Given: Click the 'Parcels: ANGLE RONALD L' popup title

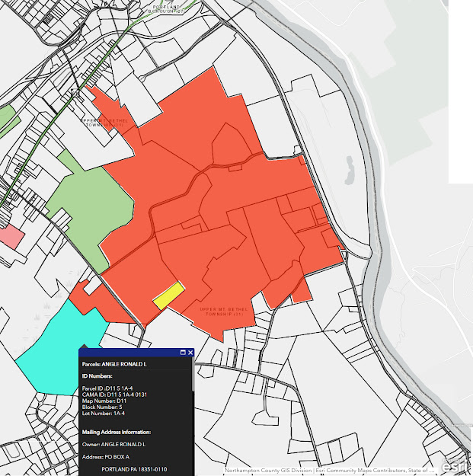Looking at the screenshot, I should (114, 364).
